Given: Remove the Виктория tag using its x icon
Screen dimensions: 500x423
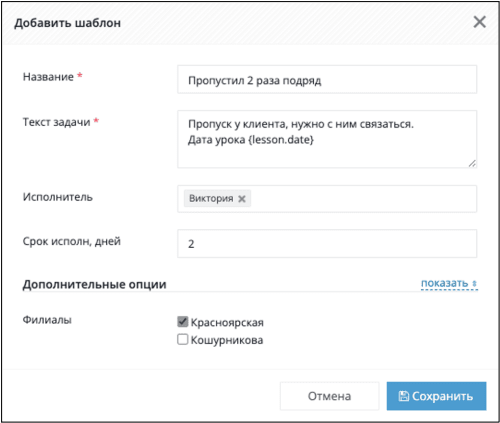Looking at the screenshot, I should 242,199.
